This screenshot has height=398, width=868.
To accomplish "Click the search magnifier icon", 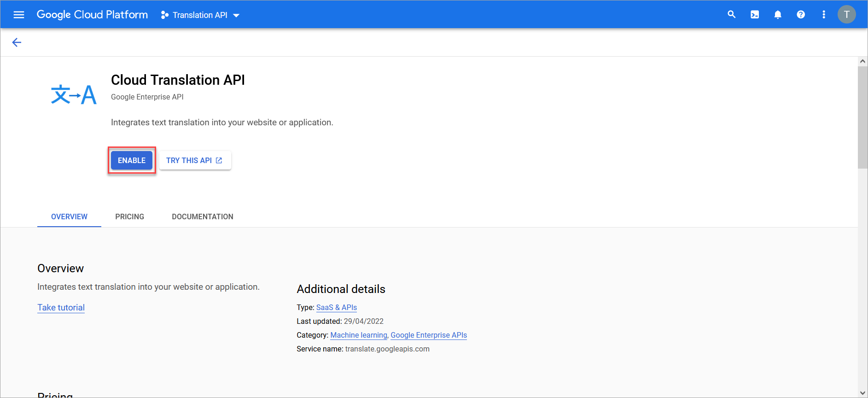I will pyautogui.click(x=732, y=15).
